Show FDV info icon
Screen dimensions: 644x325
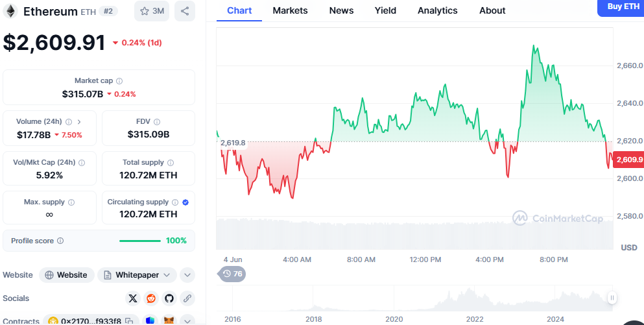tap(157, 121)
